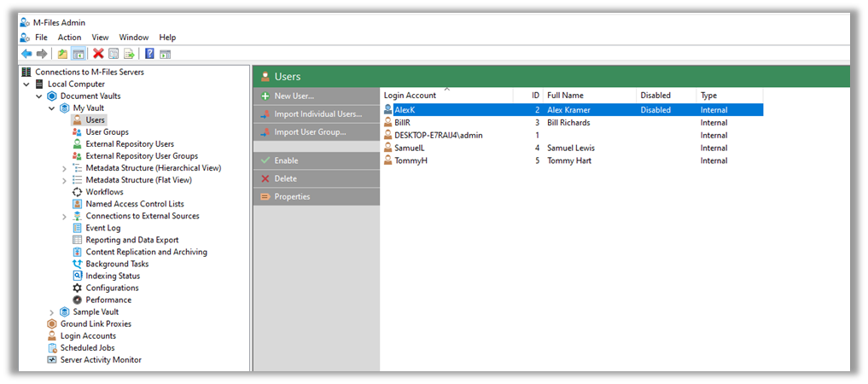Click the Performance gauge icon
Screen dimensions: 868x384
point(78,300)
